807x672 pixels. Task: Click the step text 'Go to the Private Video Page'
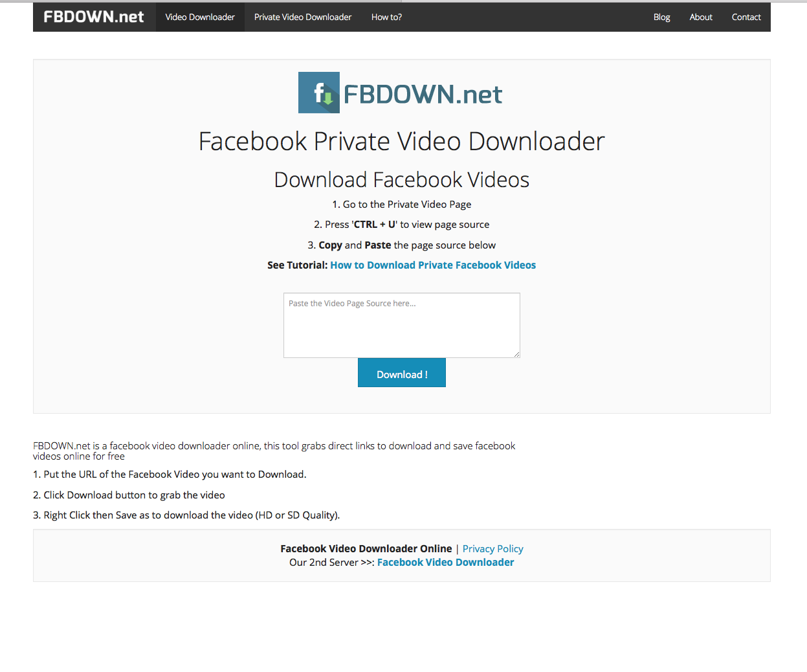click(402, 205)
